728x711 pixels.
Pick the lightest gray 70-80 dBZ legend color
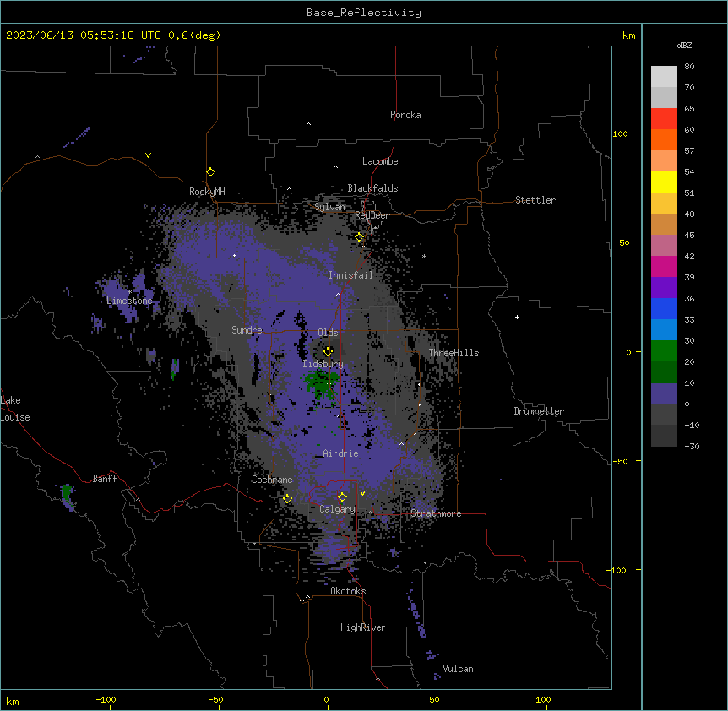(x=664, y=76)
